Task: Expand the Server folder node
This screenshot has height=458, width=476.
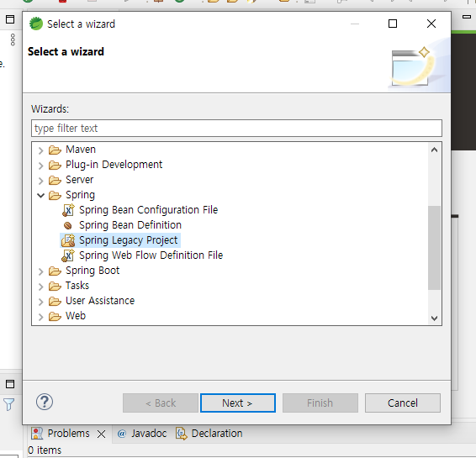Action: click(x=40, y=181)
